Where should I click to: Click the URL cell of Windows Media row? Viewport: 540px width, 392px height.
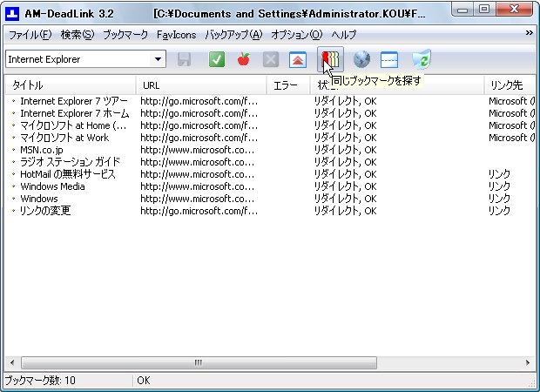[198, 186]
